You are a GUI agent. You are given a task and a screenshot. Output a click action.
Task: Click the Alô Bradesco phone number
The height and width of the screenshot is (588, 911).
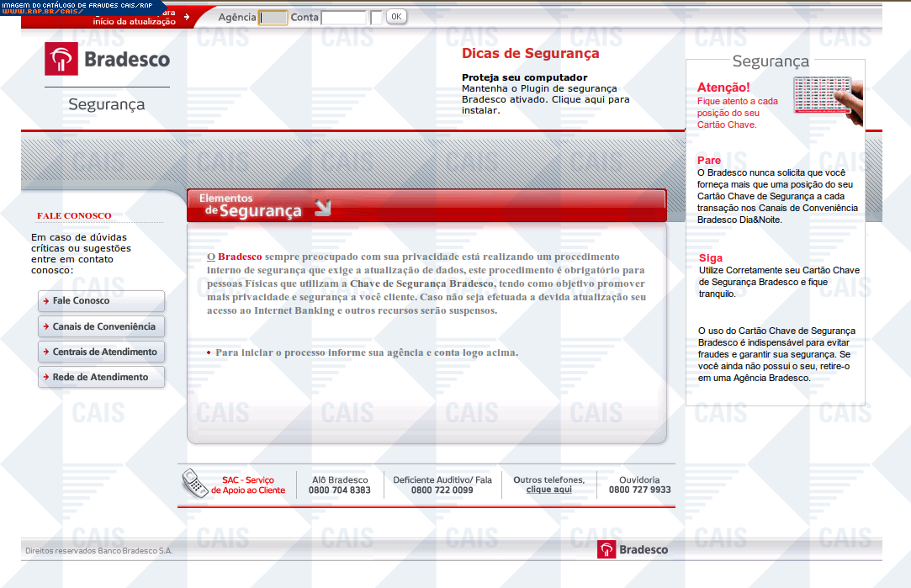pyautogui.click(x=339, y=490)
